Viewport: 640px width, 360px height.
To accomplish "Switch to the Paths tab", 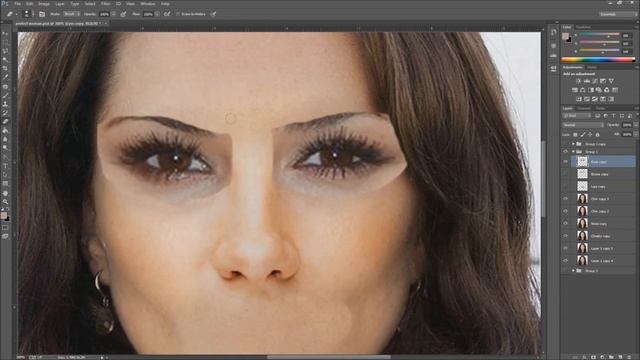I will pos(600,108).
